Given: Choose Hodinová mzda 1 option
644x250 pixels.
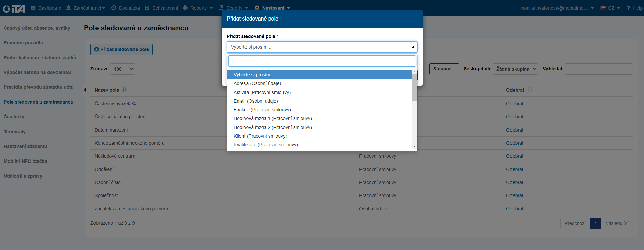Looking at the screenshot, I should [x=273, y=118].
